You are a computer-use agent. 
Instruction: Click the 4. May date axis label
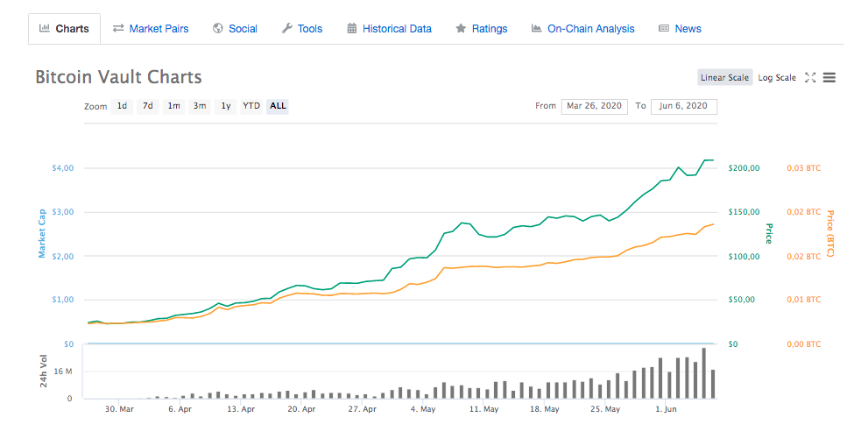pyautogui.click(x=423, y=410)
